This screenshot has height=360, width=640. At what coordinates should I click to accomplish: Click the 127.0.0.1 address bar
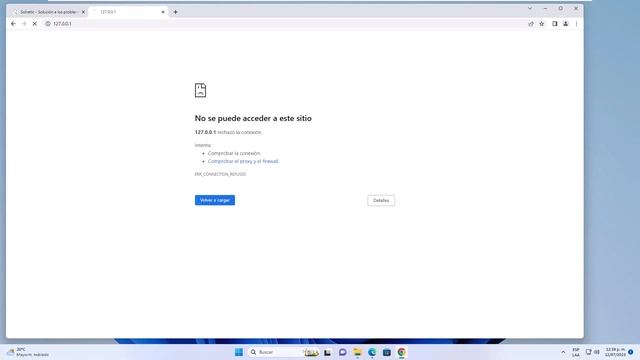click(286, 24)
